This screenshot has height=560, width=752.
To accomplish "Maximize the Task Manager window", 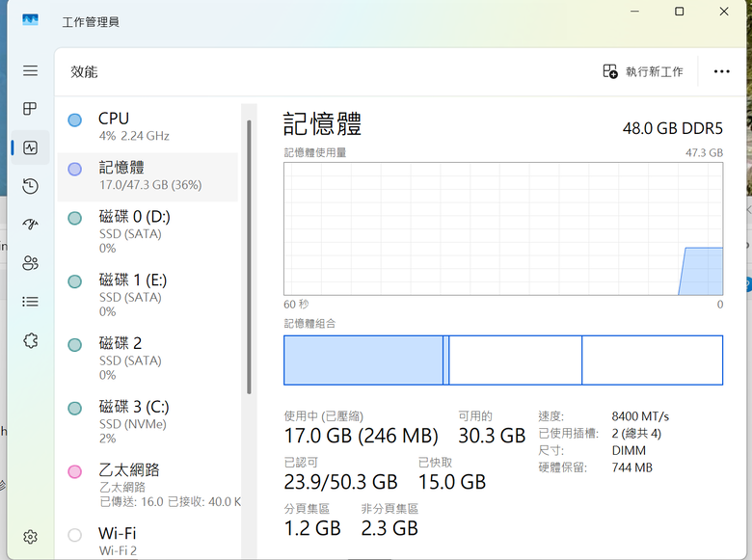I will (x=679, y=11).
